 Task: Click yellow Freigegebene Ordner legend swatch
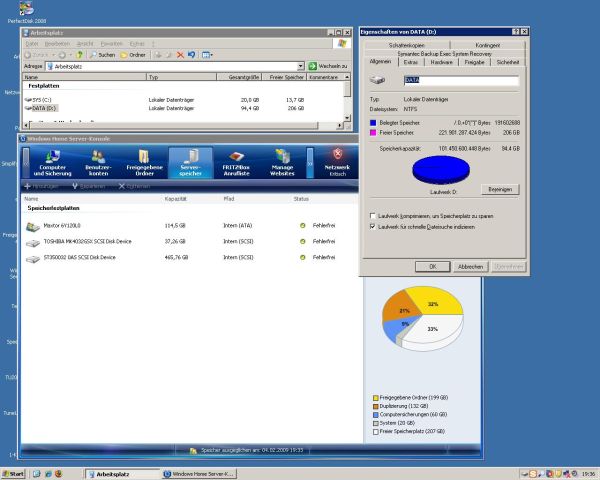pos(375,398)
